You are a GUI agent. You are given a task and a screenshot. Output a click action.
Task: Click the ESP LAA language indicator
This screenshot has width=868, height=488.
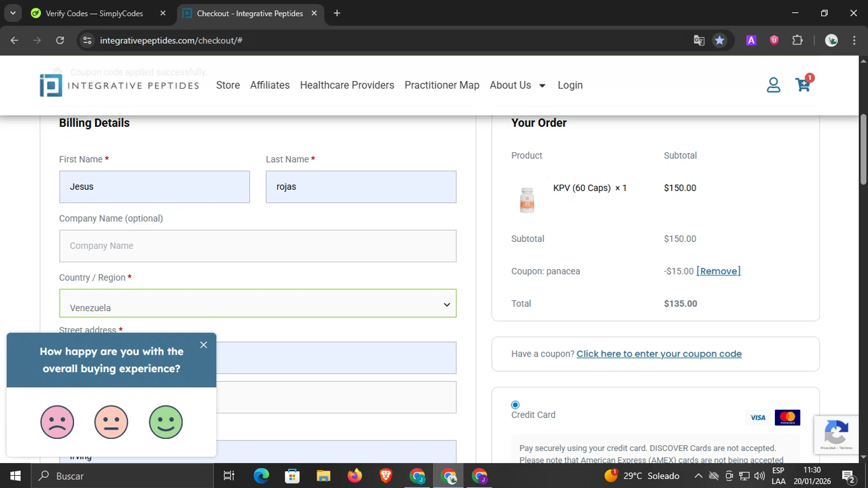coord(778,476)
